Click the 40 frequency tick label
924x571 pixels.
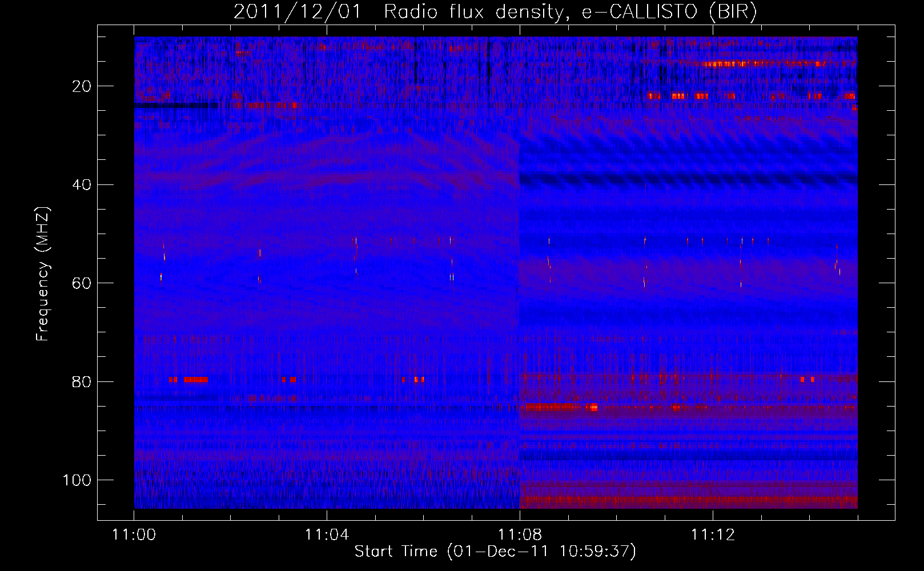[x=82, y=185]
